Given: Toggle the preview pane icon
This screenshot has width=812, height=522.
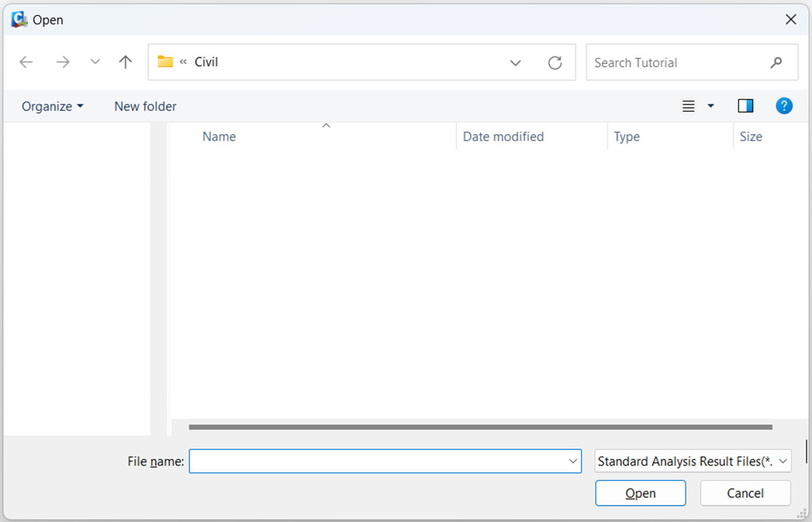Looking at the screenshot, I should pos(745,105).
